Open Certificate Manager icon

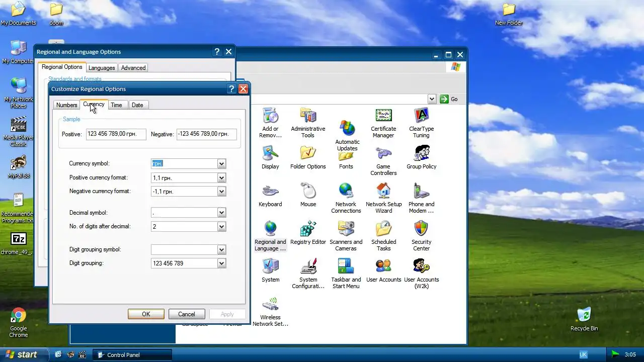pos(383,123)
